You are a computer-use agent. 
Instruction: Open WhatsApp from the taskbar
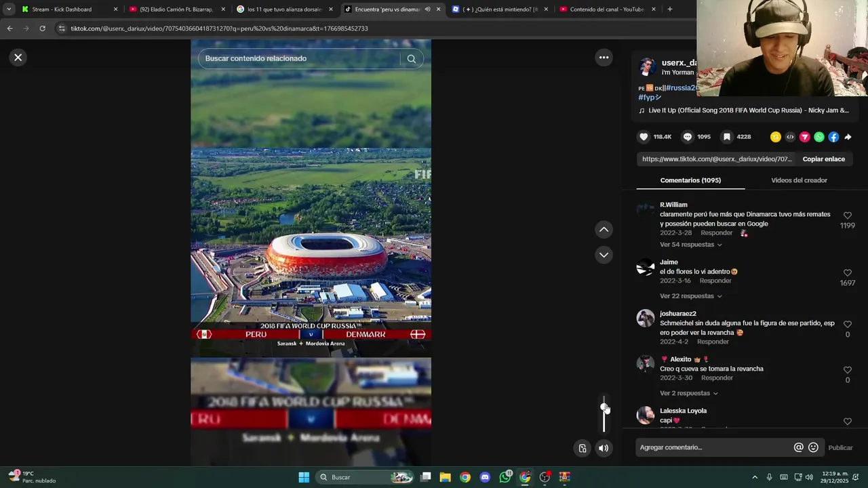point(505,477)
